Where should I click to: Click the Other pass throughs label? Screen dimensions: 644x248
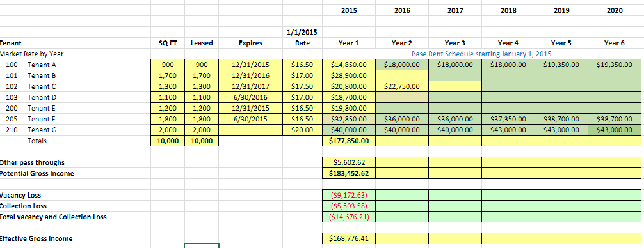pyautogui.click(x=32, y=163)
